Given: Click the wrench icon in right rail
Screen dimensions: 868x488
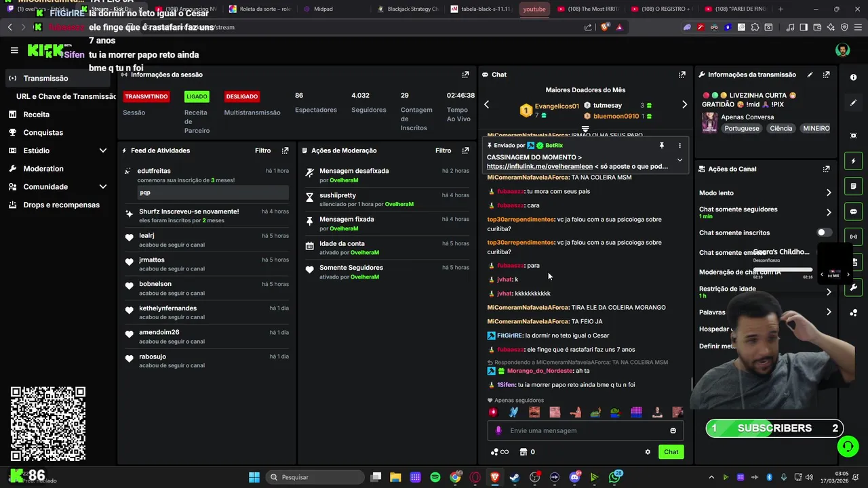Looking at the screenshot, I should pyautogui.click(x=853, y=287).
